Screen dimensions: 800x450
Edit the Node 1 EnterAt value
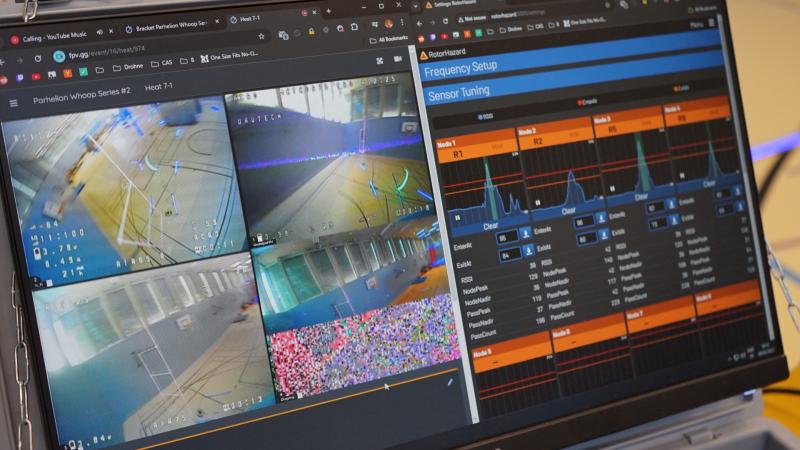tap(508, 238)
